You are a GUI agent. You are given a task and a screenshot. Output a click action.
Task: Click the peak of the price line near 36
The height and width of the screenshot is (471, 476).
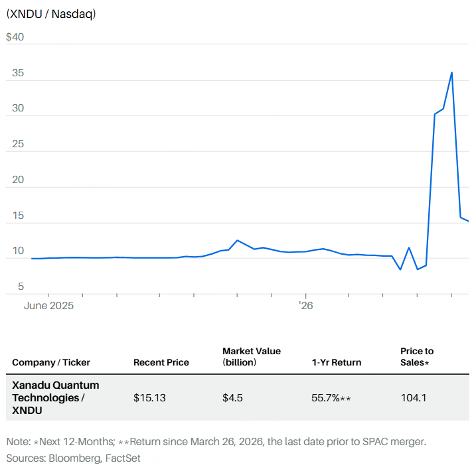pyautogui.click(x=451, y=72)
